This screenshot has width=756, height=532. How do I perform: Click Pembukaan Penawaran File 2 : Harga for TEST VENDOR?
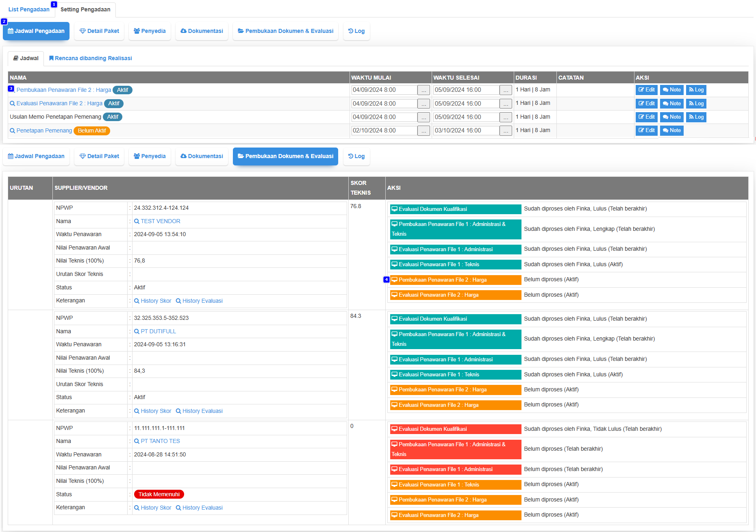point(455,280)
